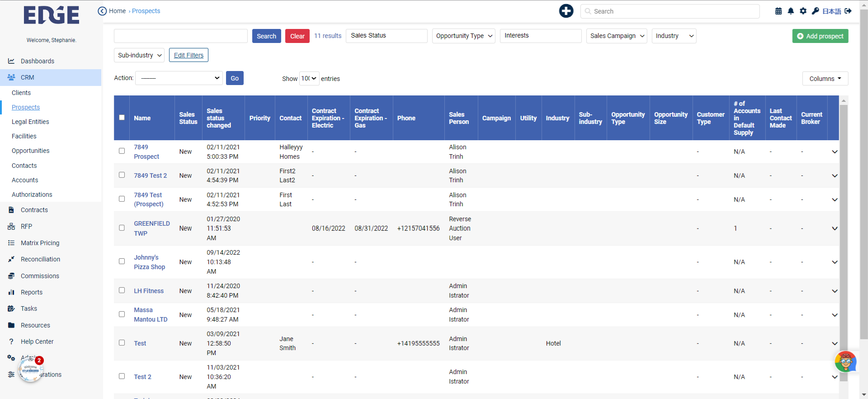Open the chat assistant avatar icon
868x399 pixels.
tap(845, 362)
